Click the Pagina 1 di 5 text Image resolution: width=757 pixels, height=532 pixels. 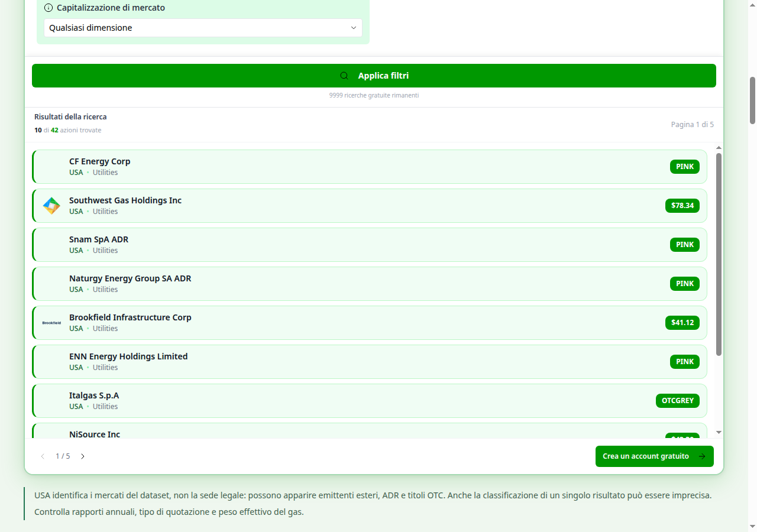(x=693, y=125)
